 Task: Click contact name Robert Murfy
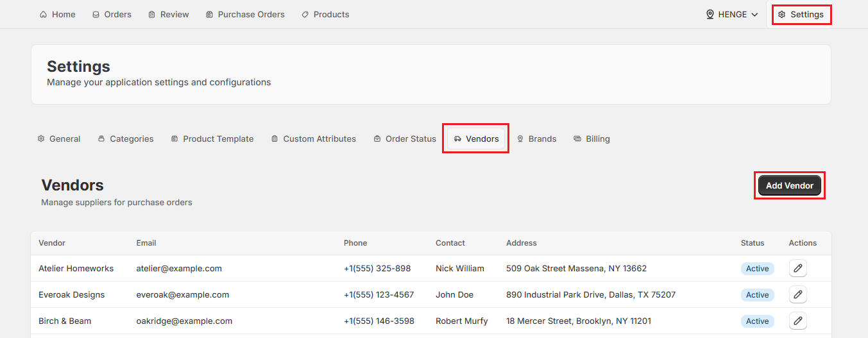(462, 321)
